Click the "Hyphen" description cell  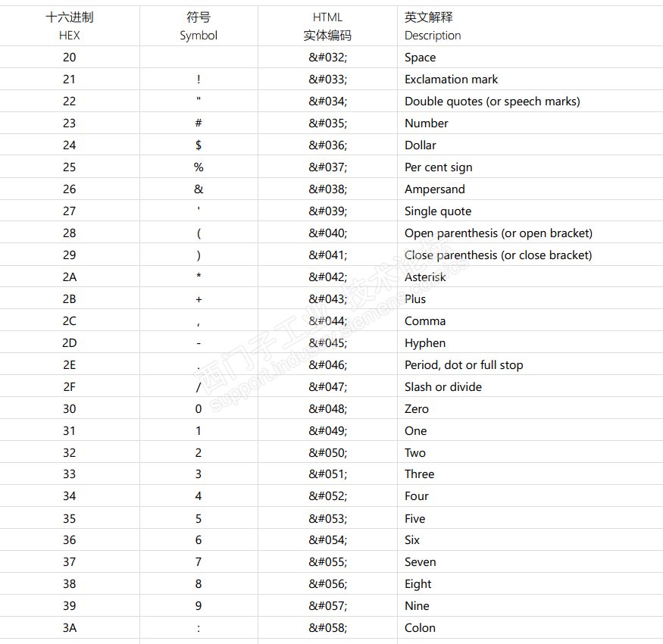(425, 343)
